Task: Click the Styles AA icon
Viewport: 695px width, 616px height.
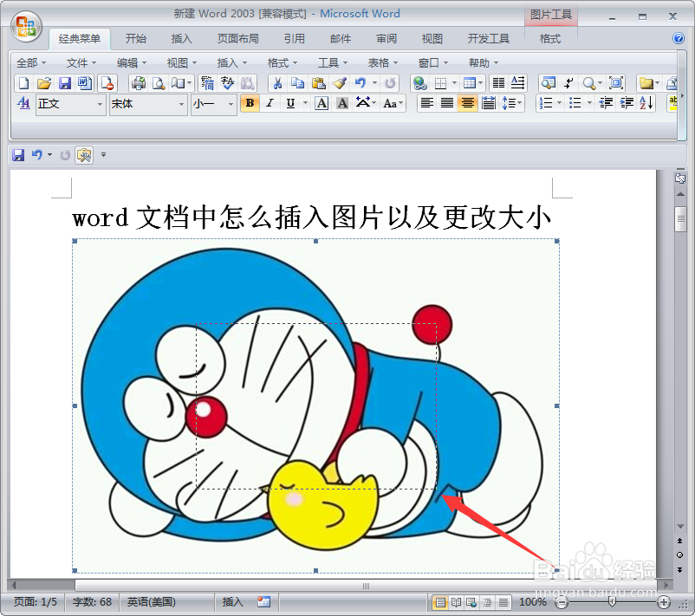Action: coord(23,104)
